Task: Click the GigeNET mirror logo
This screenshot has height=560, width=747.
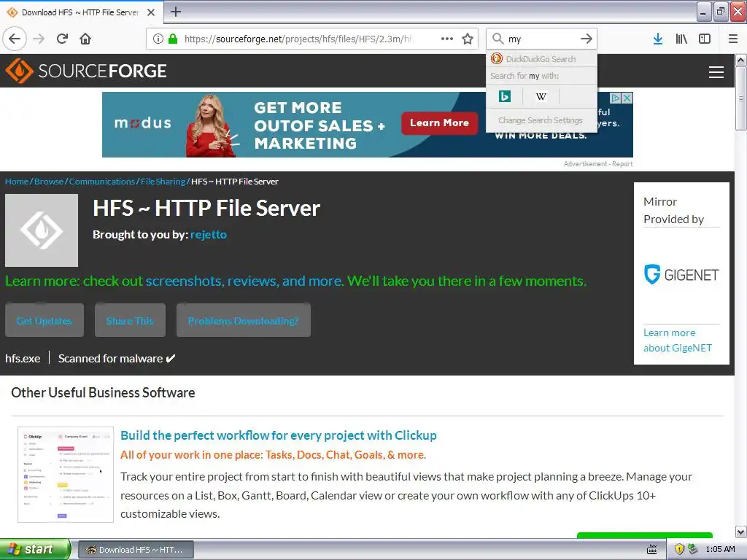Action: click(681, 275)
